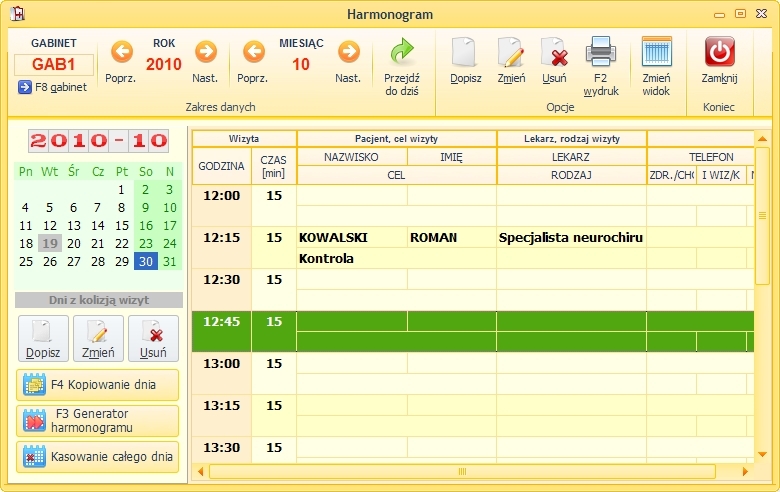This screenshot has height=492, width=780.
Task: Select day 19 in the calendar
Action: click(50, 243)
